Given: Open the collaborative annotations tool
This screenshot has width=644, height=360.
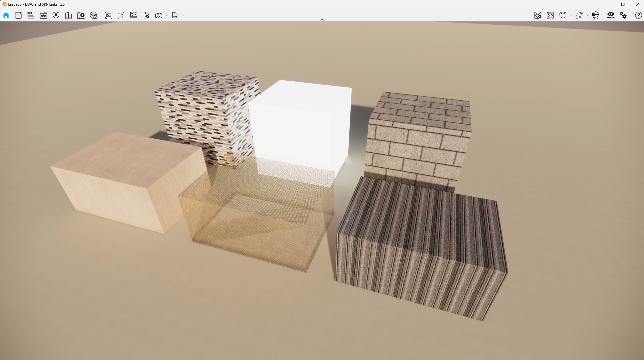Looking at the screenshot, I should pyautogui.click(x=18, y=15).
